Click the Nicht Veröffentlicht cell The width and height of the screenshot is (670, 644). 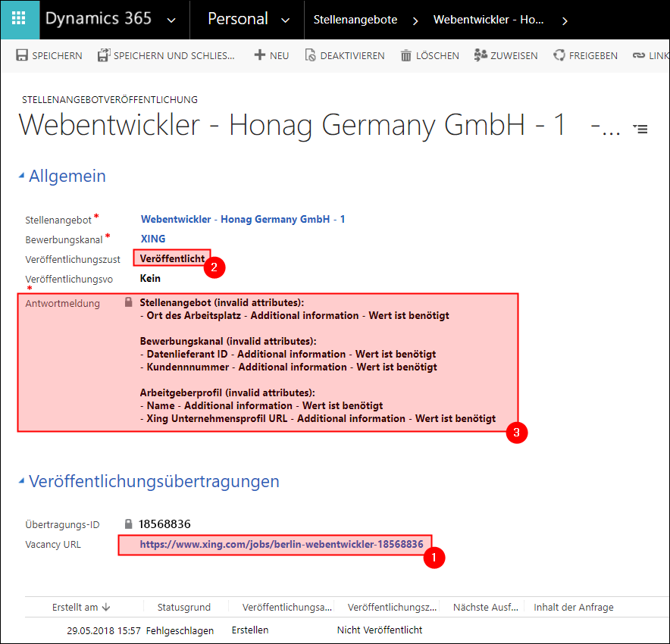[x=380, y=630]
